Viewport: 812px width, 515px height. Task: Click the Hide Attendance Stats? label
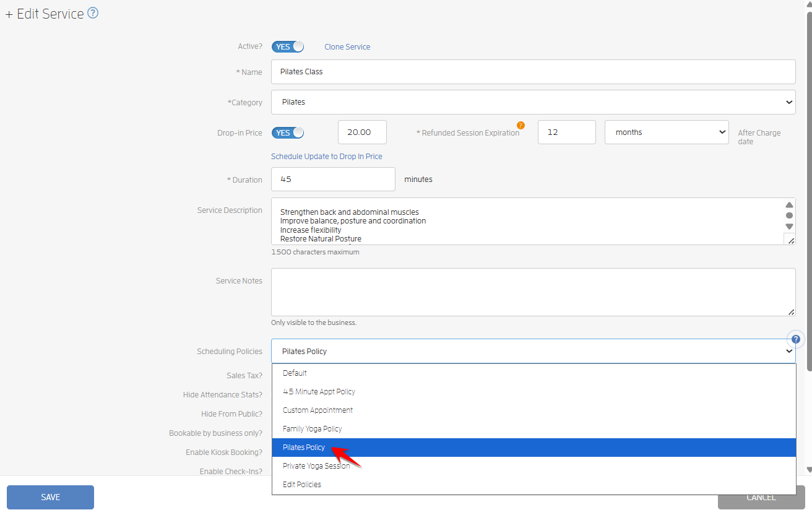pos(223,394)
